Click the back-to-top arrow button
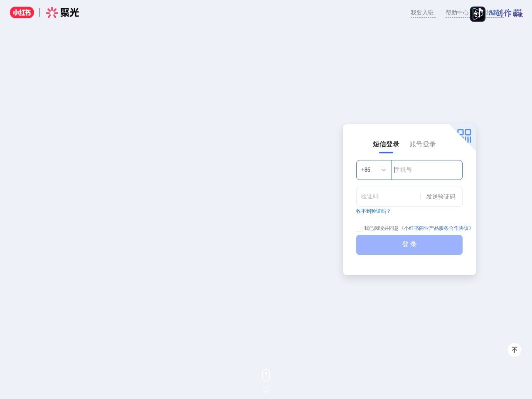This screenshot has width=532, height=399. coord(515,350)
